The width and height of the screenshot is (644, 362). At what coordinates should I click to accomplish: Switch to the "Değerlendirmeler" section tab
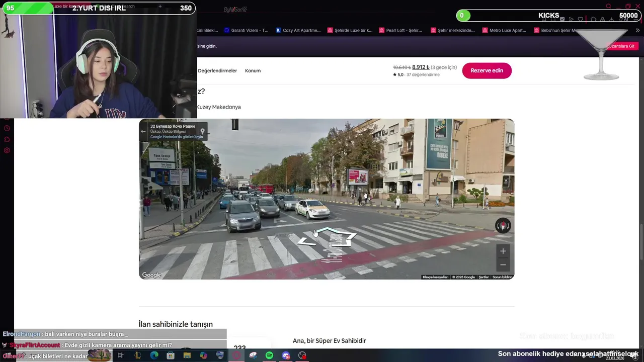click(x=217, y=71)
